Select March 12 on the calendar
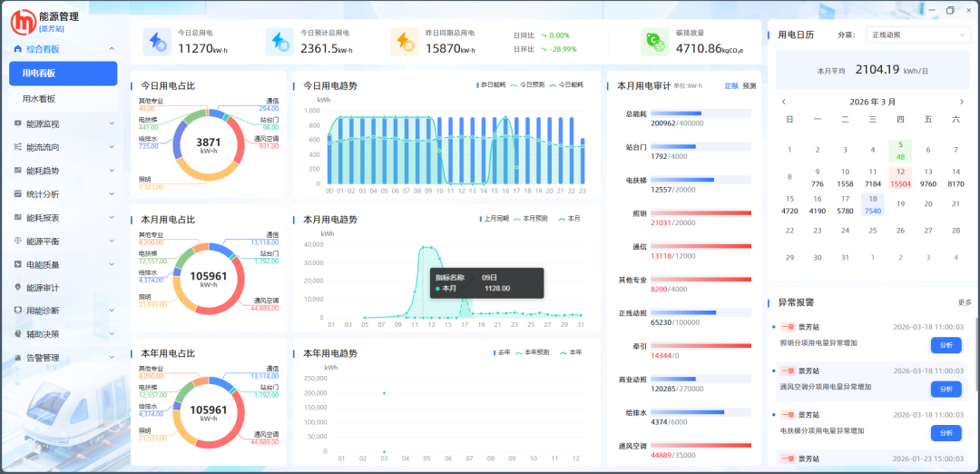This screenshot has height=474, width=980. click(x=900, y=176)
